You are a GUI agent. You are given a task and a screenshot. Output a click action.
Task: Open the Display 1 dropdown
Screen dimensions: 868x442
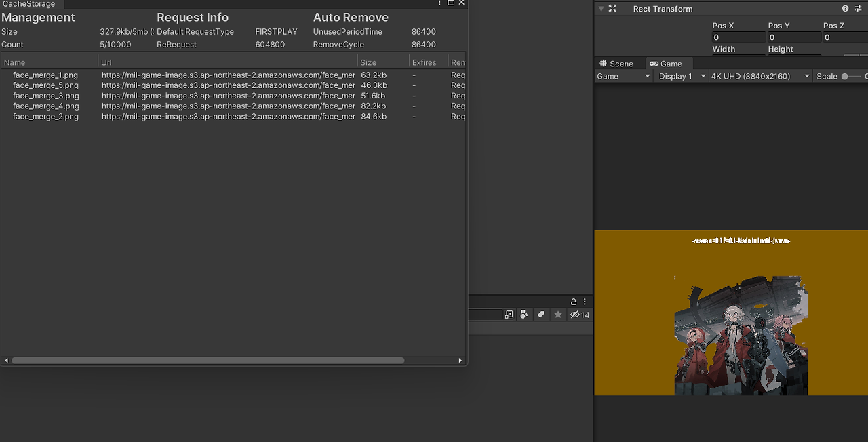click(x=682, y=76)
